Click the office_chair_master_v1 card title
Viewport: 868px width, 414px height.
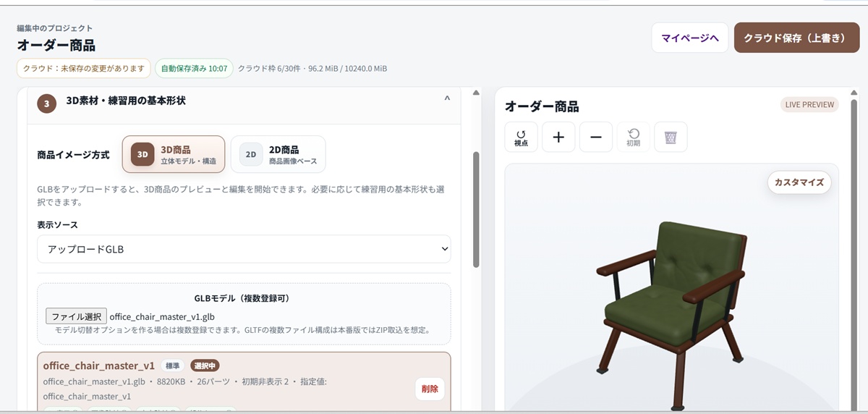coord(99,366)
